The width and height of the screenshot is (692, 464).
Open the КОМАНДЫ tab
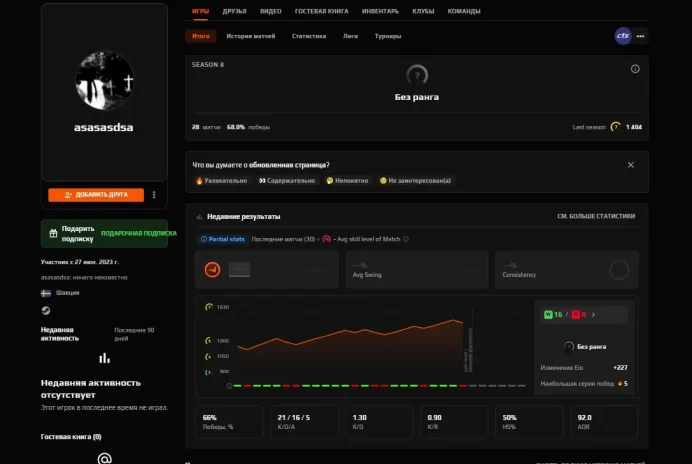coord(464,11)
